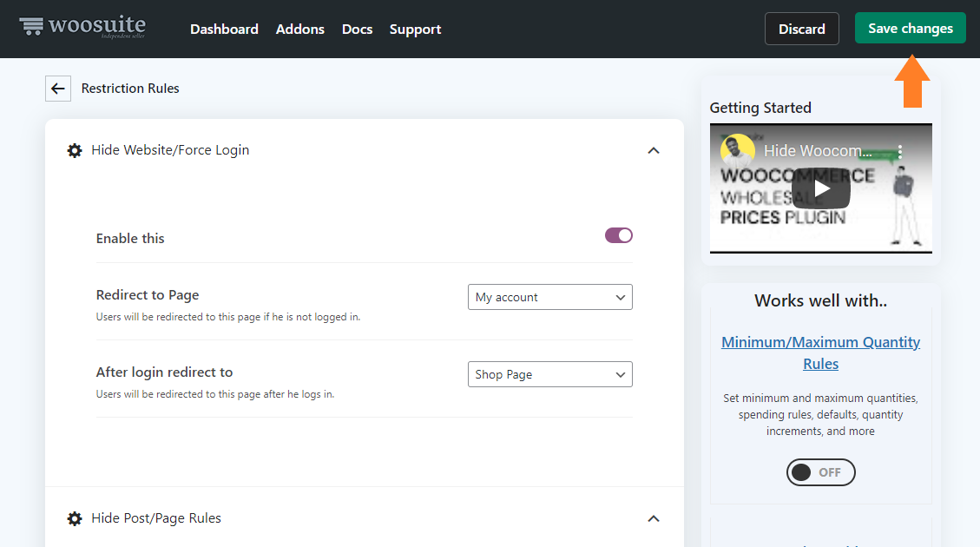Open the Addons menu item
Image resolution: width=980 pixels, height=547 pixels.
tap(300, 30)
